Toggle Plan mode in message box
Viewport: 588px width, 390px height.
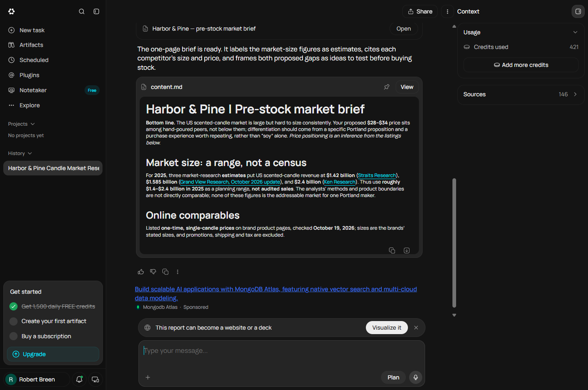(393, 377)
